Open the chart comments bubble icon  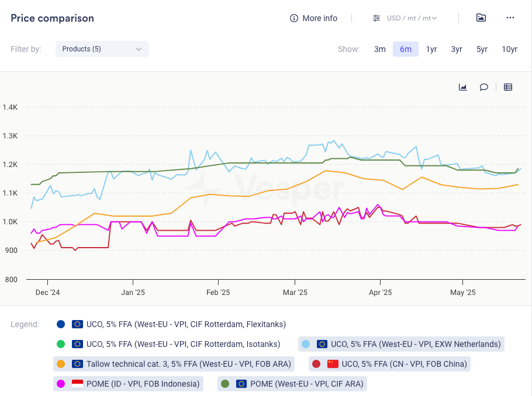(x=484, y=87)
